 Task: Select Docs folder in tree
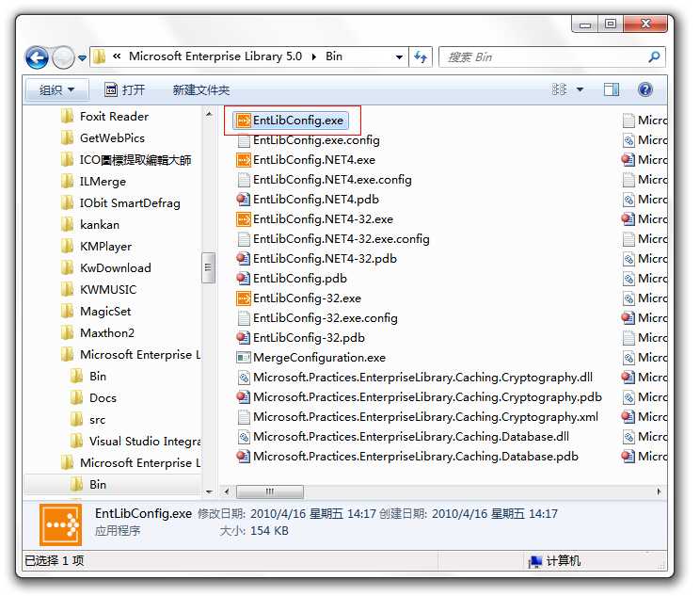(93, 398)
